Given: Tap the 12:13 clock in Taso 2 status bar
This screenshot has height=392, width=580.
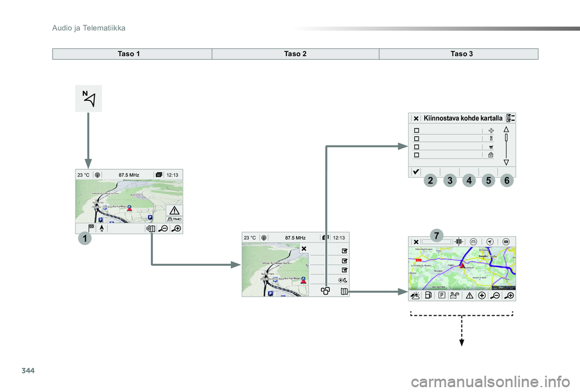Looking at the screenshot, I should pyautogui.click(x=339, y=238).
